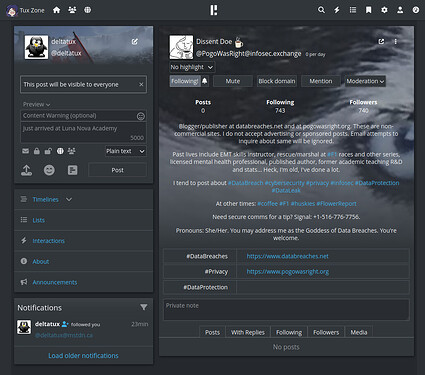Click the Content Warning input field
The width and height of the screenshot is (425, 375).
point(78,116)
